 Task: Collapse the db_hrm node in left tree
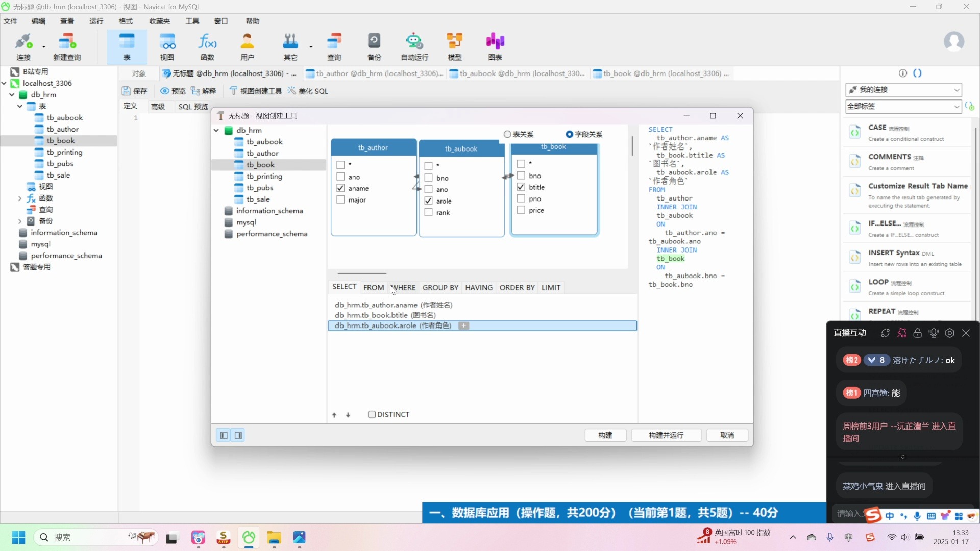[12, 95]
